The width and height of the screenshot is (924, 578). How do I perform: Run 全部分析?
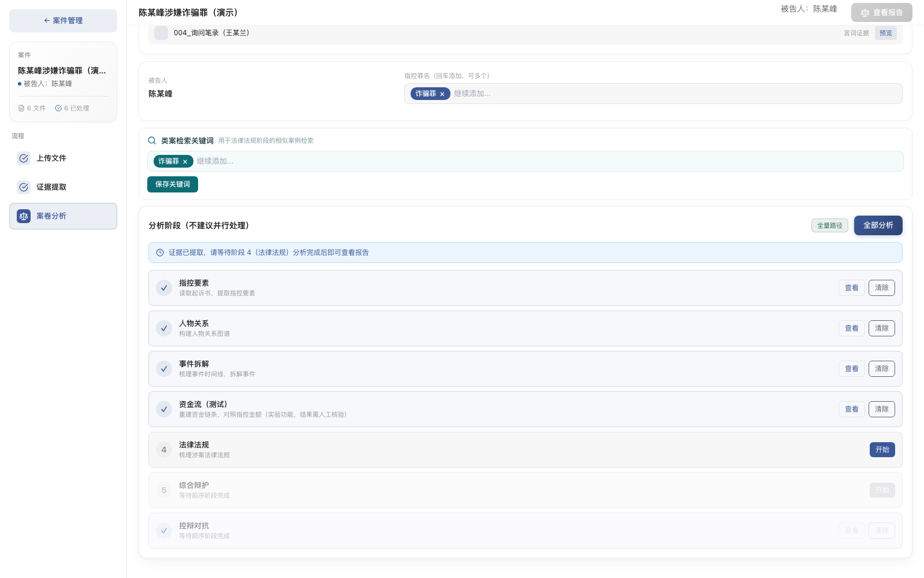878,225
